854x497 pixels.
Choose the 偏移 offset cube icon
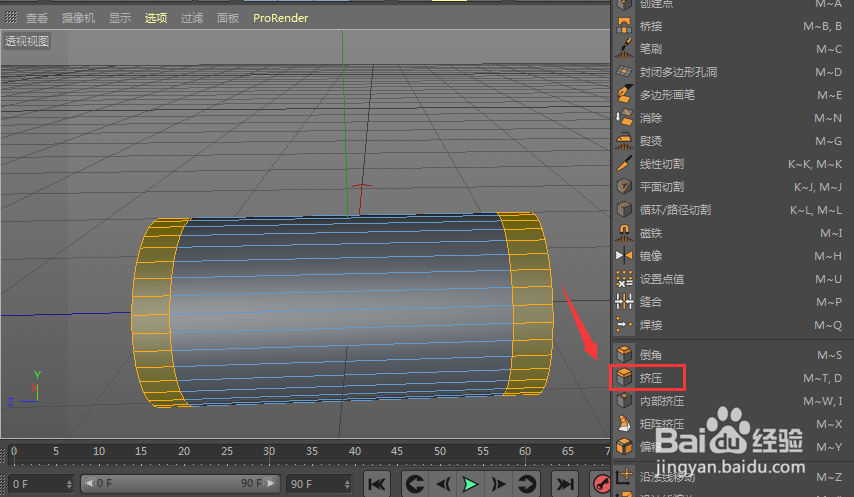tap(624, 446)
